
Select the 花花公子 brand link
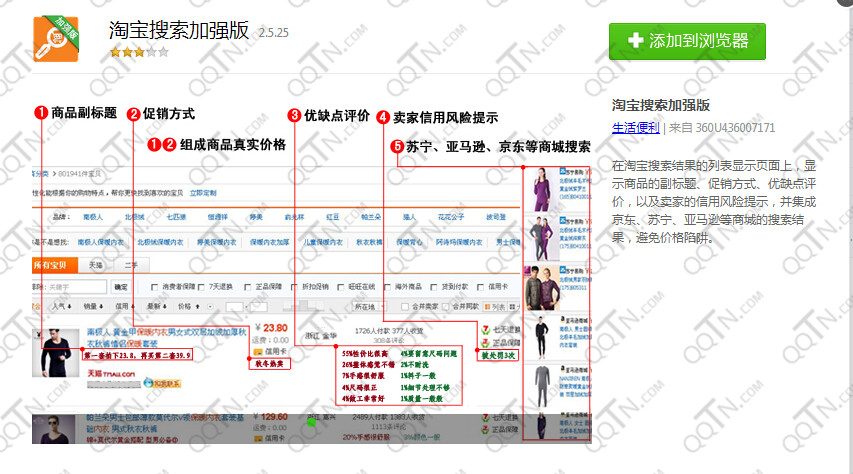click(x=451, y=217)
